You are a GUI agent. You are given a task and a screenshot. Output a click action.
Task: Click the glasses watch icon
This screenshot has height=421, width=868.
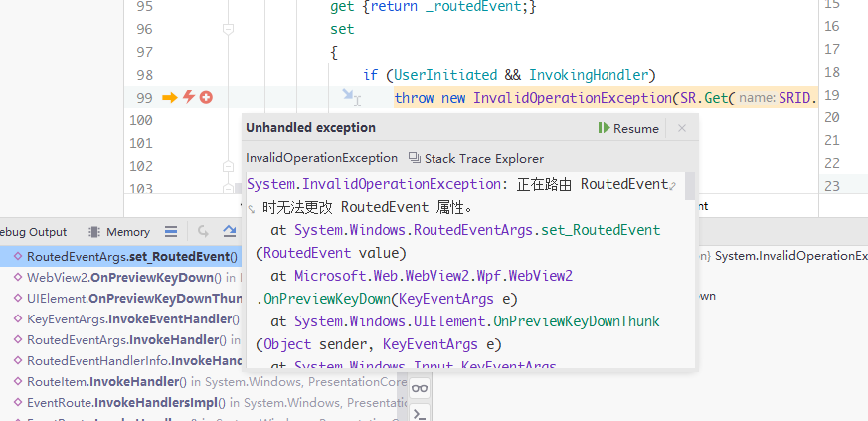(419, 388)
